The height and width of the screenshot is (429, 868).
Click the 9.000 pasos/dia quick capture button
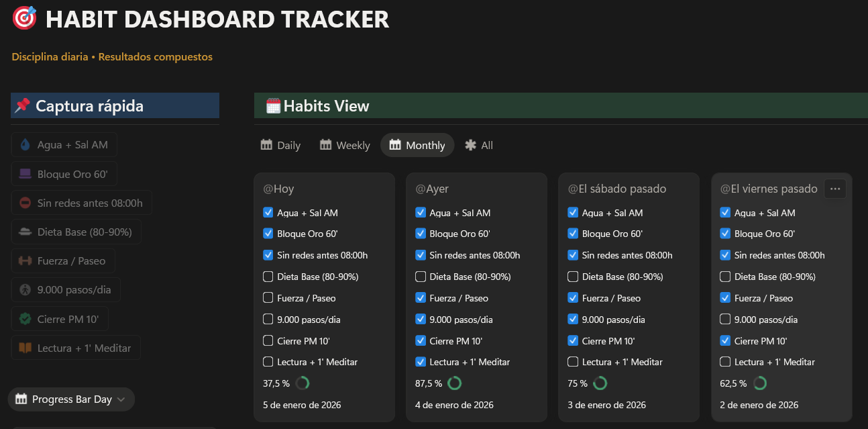click(x=65, y=289)
